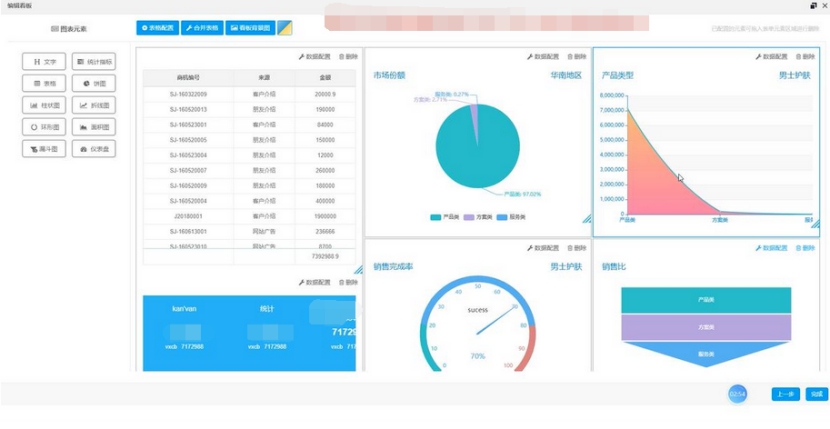
Task: Add a 面积图 area chart element
Action: pyautogui.click(x=94, y=127)
